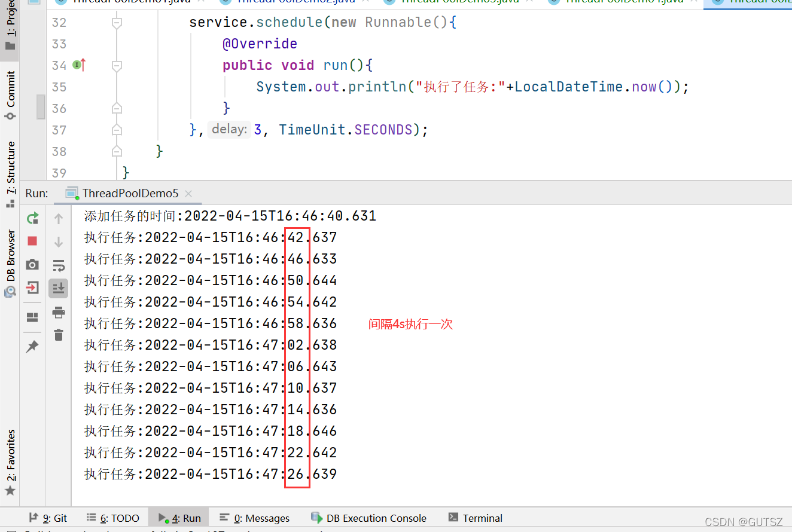Click fold end marker at line 38
This screenshot has height=532, width=792.
[117, 151]
